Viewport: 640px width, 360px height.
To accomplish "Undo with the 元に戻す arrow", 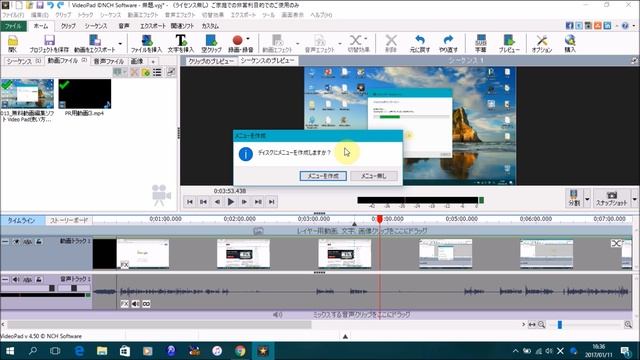I will click(x=420, y=43).
